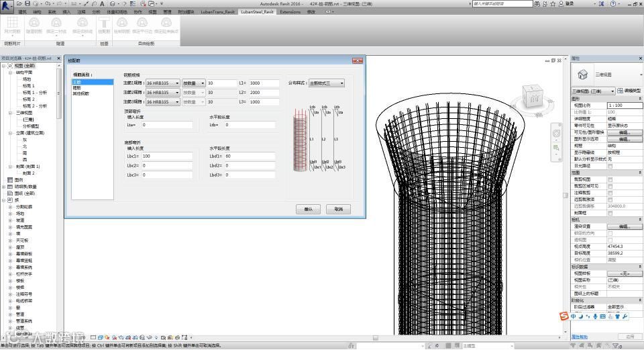Viewport: 644px width, 350px height.
Task: Click the rebar mesh grid icon in ribbon
Action: (x=12, y=24)
